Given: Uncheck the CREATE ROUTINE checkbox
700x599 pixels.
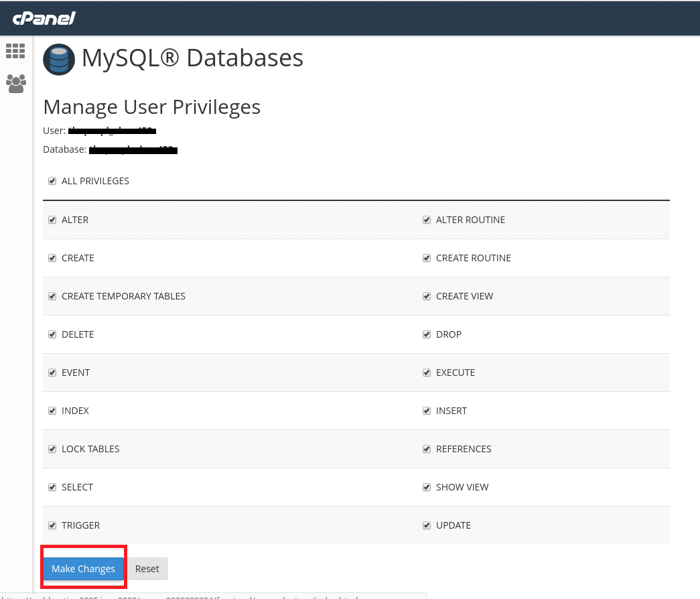Looking at the screenshot, I should pos(427,258).
